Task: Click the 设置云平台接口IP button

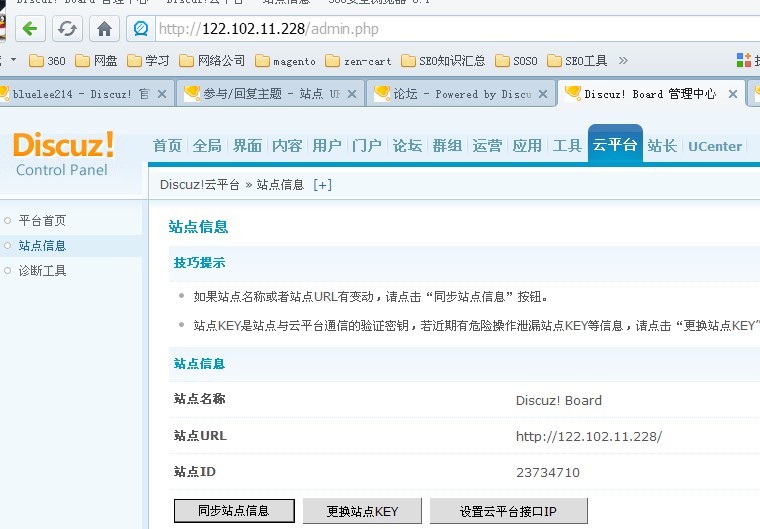Action: point(508,511)
